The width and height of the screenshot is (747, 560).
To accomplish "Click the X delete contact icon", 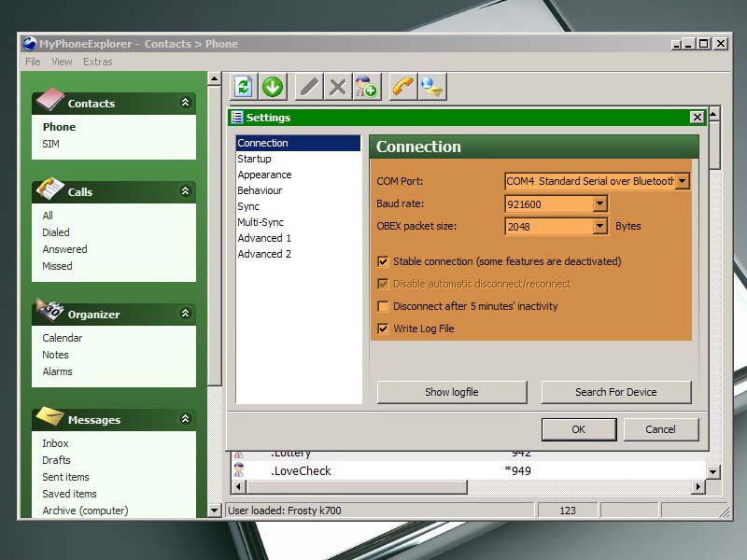I will click(x=337, y=87).
